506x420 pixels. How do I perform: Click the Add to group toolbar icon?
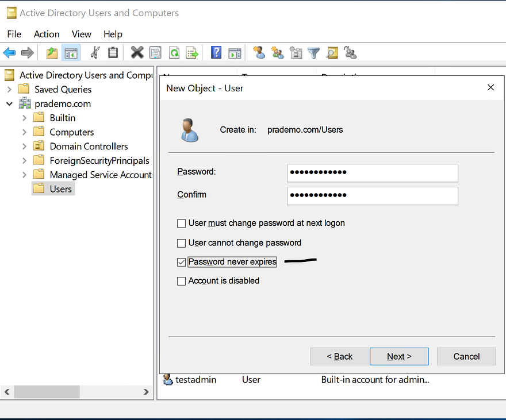[x=350, y=52]
